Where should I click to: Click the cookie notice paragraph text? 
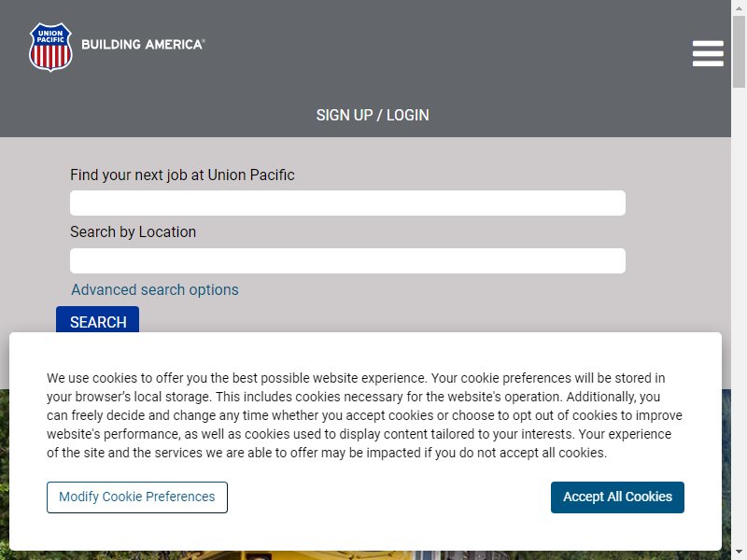pos(364,415)
